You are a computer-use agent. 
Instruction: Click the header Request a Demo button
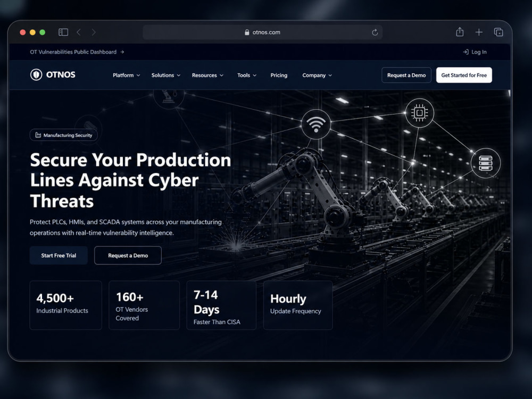[x=406, y=75]
